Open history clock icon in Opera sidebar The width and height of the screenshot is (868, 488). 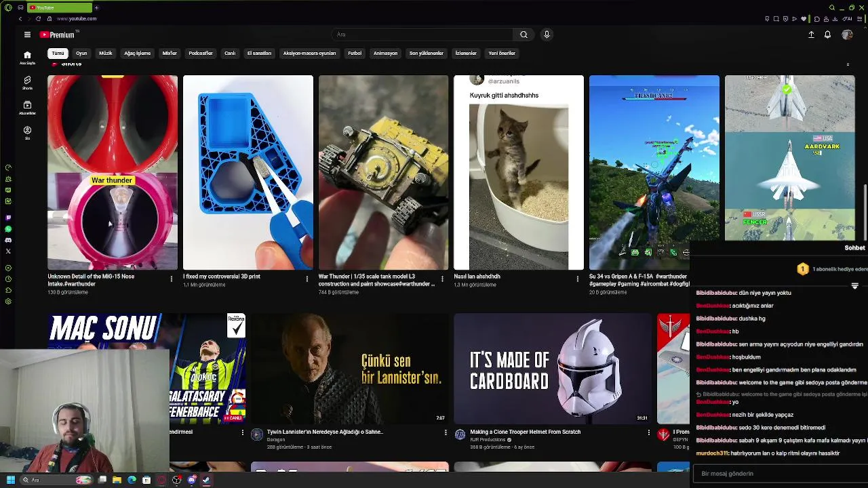click(8, 279)
